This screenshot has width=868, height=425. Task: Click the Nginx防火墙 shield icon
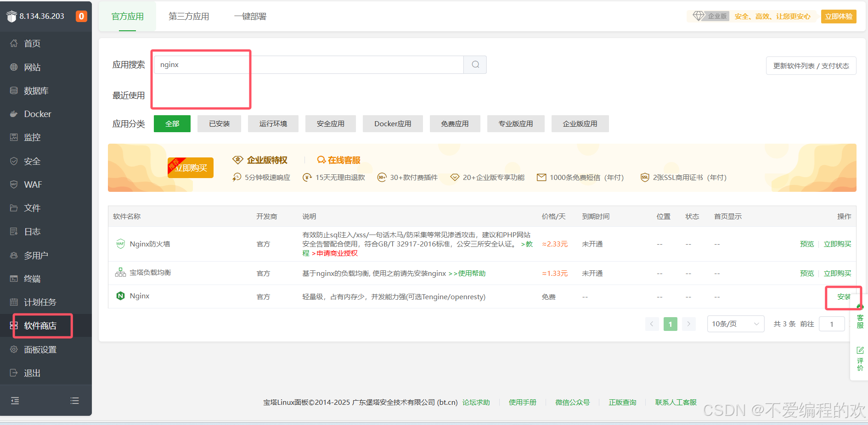tap(120, 244)
